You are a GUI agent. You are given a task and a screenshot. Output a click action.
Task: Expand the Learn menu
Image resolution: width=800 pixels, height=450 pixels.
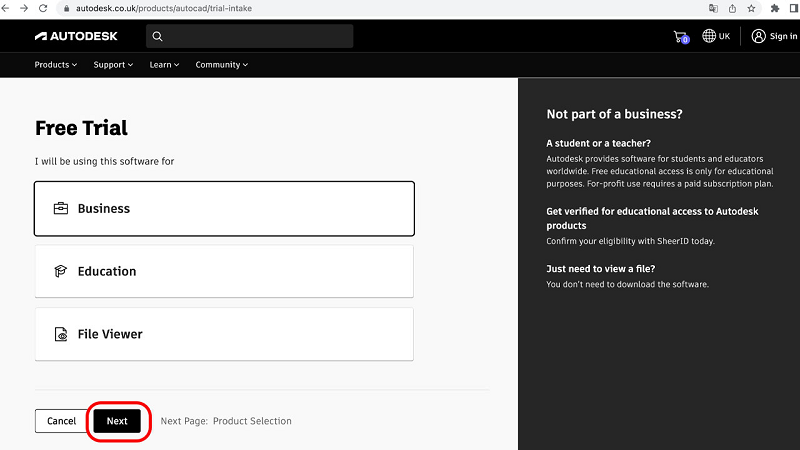click(x=164, y=65)
